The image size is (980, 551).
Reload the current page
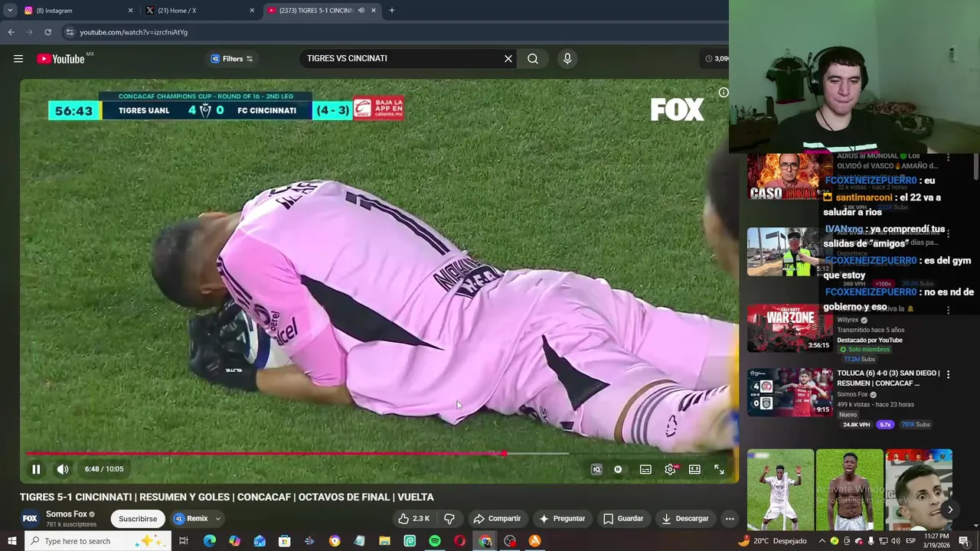pos(47,32)
